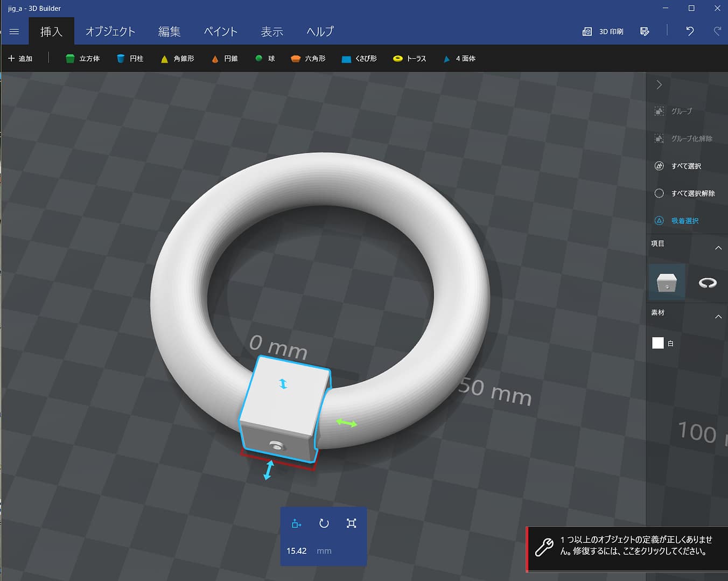Insert a cylinder (円柱) shape
This screenshot has height=581, width=728.
(130, 59)
